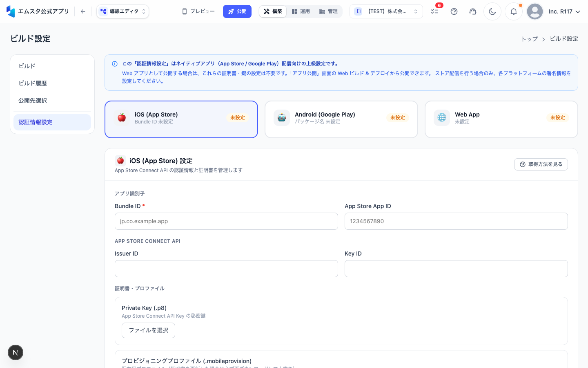Click into the Issuer ID field
The width and height of the screenshot is (588, 368).
point(226,269)
